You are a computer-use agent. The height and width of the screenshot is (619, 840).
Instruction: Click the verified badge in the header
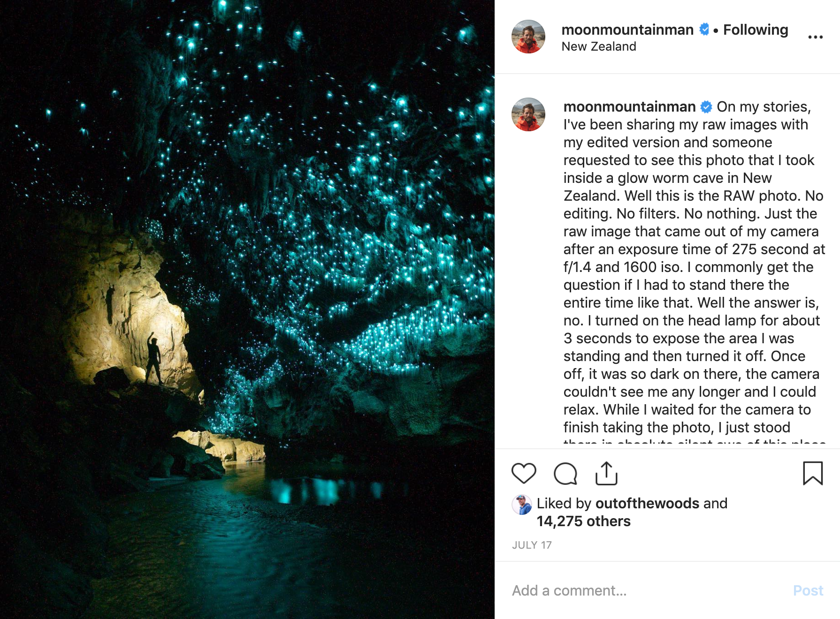704,30
